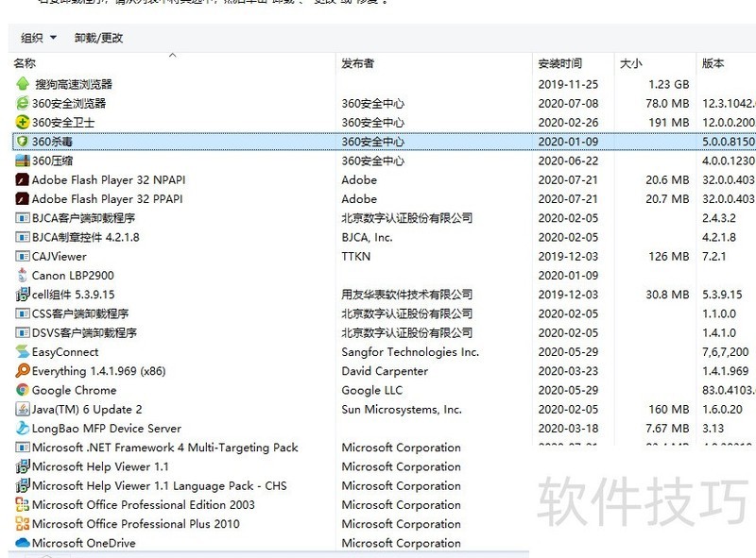756x558 pixels.
Task: Click size value 1.23 GB
Action: [668, 84]
